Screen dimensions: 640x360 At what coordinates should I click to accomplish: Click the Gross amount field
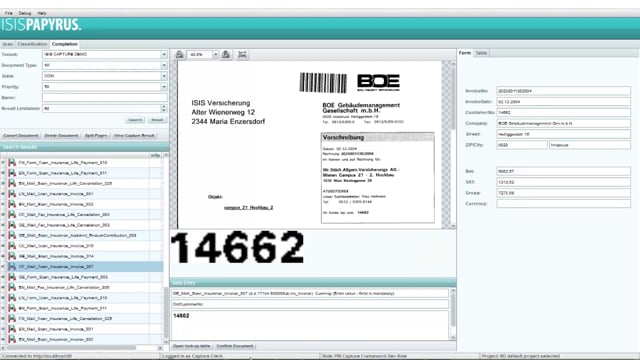click(563, 193)
